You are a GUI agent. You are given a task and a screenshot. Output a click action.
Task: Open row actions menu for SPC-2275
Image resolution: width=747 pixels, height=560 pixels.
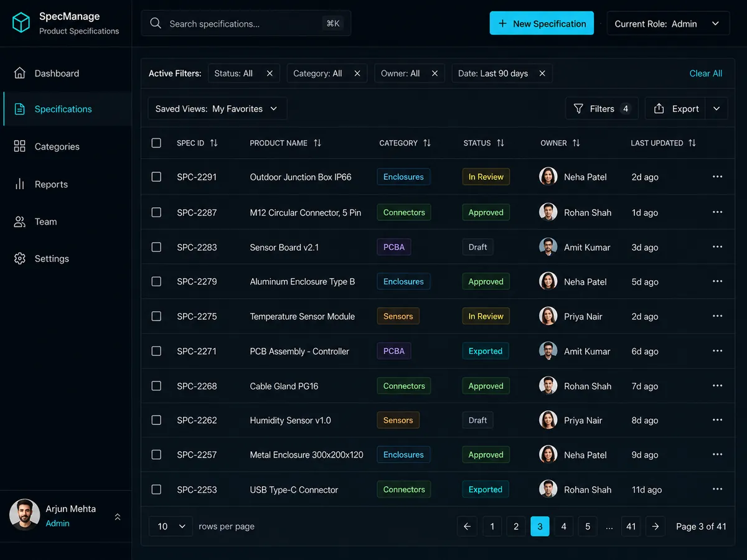tap(718, 316)
